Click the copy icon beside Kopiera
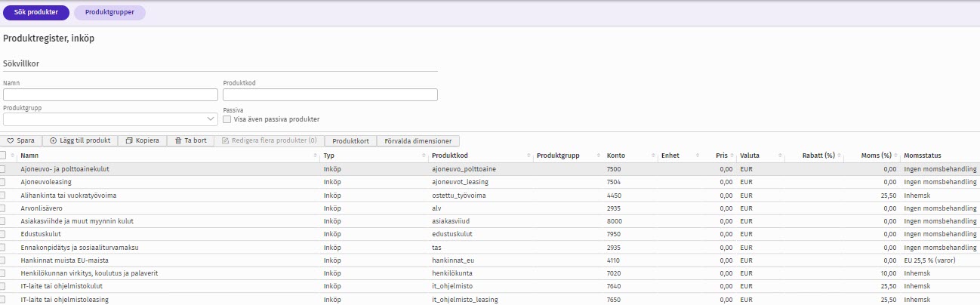Screen dimensions: 980x305 click(x=129, y=140)
